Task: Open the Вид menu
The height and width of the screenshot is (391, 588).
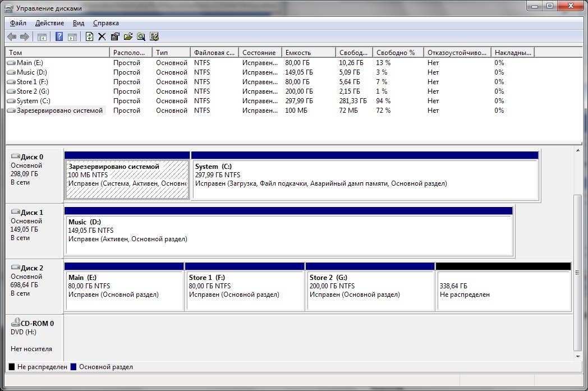Action: point(79,23)
